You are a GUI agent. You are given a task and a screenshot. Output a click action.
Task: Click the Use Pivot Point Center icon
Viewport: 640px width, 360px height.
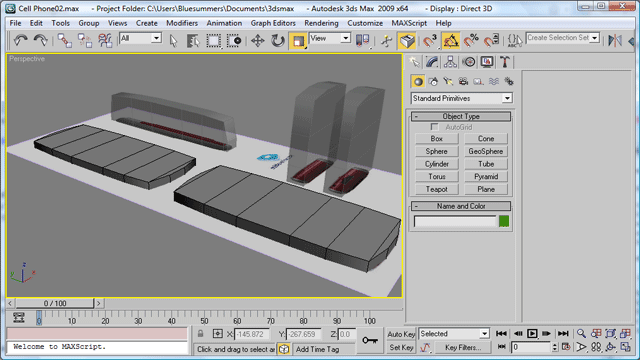[x=362, y=40]
